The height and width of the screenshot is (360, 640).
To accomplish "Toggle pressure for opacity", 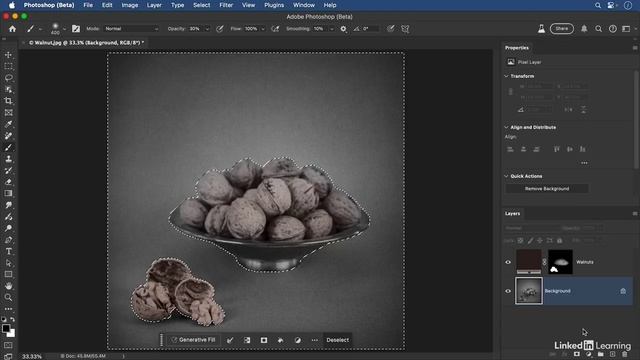I will coord(220,29).
